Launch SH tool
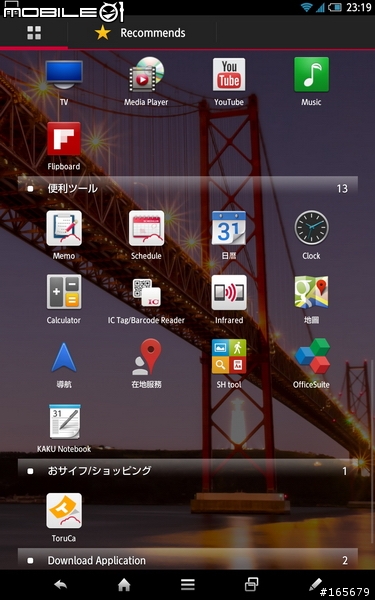Screen dimensions: 375x600 pyautogui.click(x=229, y=357)
